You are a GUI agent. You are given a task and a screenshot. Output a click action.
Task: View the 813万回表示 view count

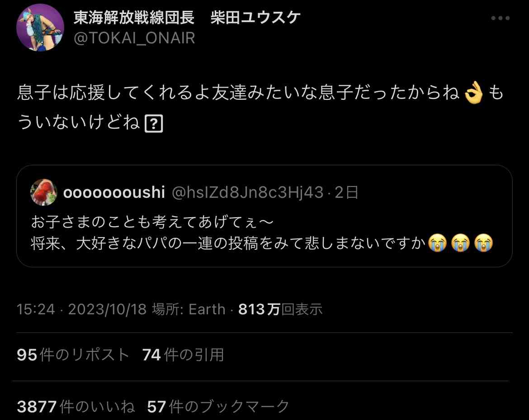[280, 309]
